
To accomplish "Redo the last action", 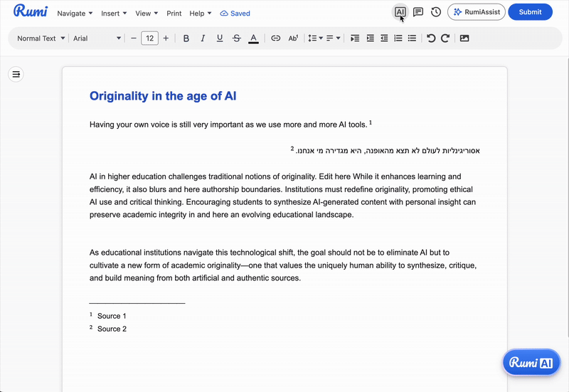I will (445, 38).
